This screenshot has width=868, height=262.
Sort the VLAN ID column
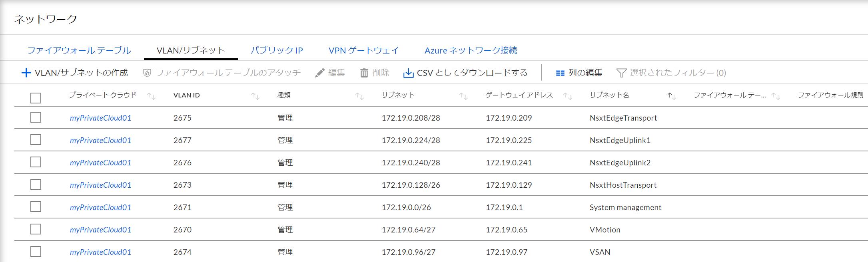pos(255,96)
